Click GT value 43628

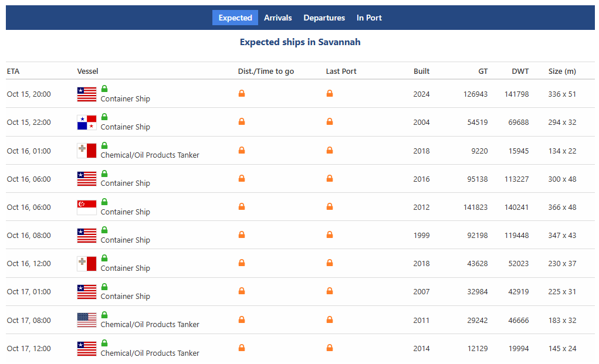pyautogui.click(x=478, y=263)
